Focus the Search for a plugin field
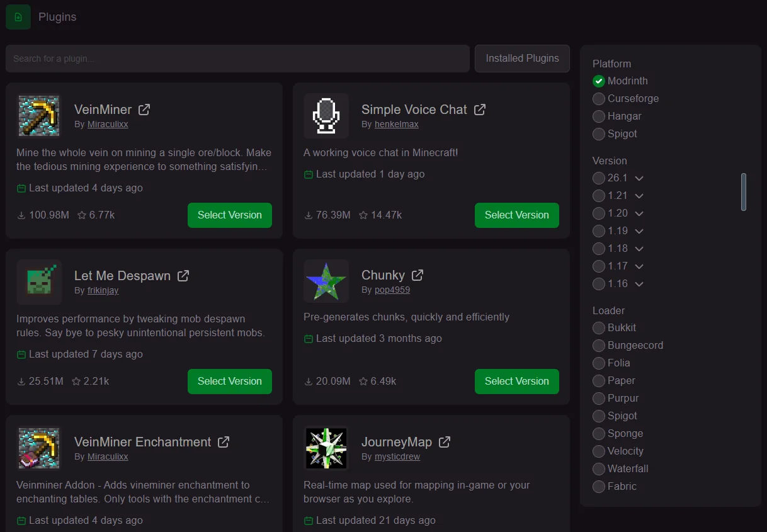Screen dimensions: 767x532 pos(237,59)
